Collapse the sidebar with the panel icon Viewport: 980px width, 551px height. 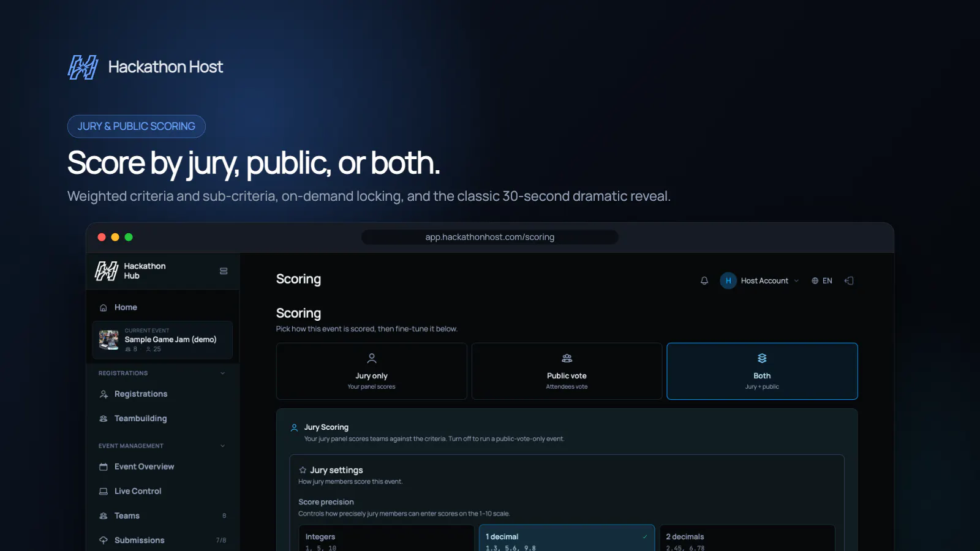click(x=224, y=271)
